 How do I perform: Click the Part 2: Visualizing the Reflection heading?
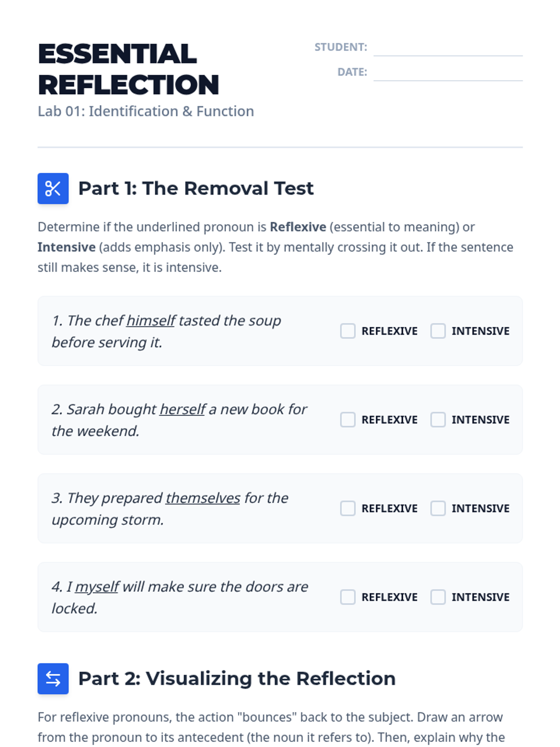point(237,679)
